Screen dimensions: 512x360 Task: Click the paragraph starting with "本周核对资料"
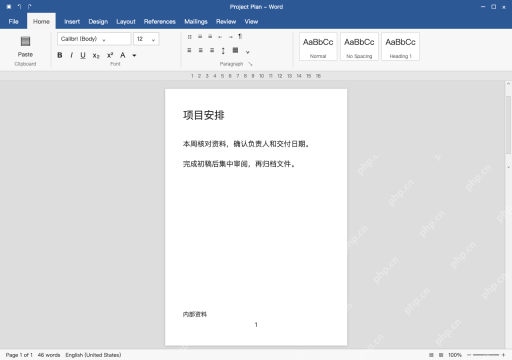(x=246, y=144)
